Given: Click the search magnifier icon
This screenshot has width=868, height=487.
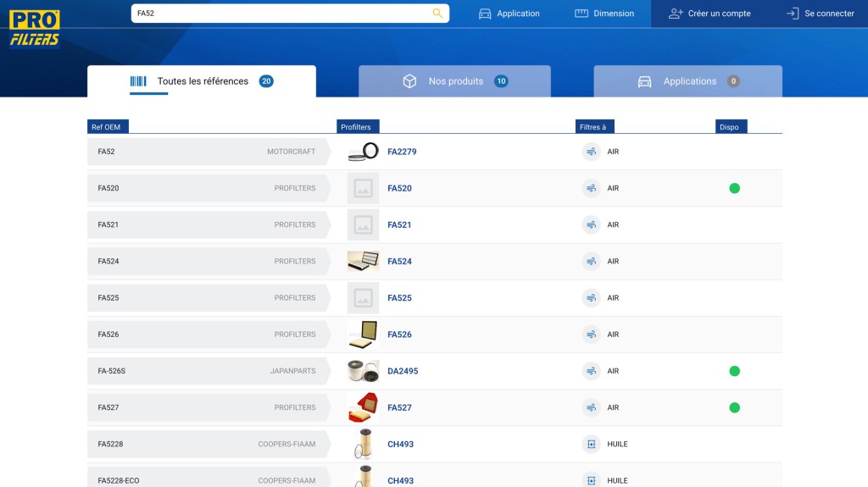Looking at the screenshot, I should pos(437,14).
